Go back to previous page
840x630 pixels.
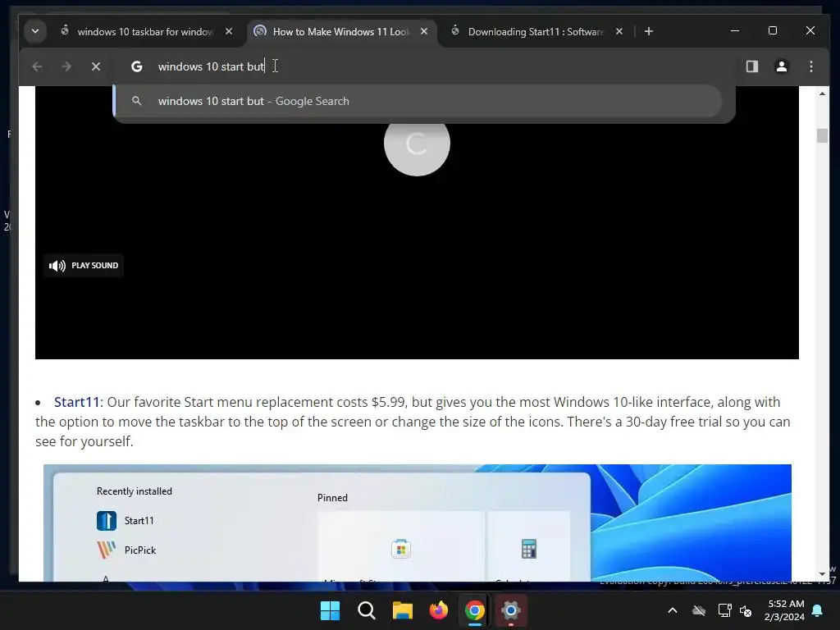tap(37, 66)
